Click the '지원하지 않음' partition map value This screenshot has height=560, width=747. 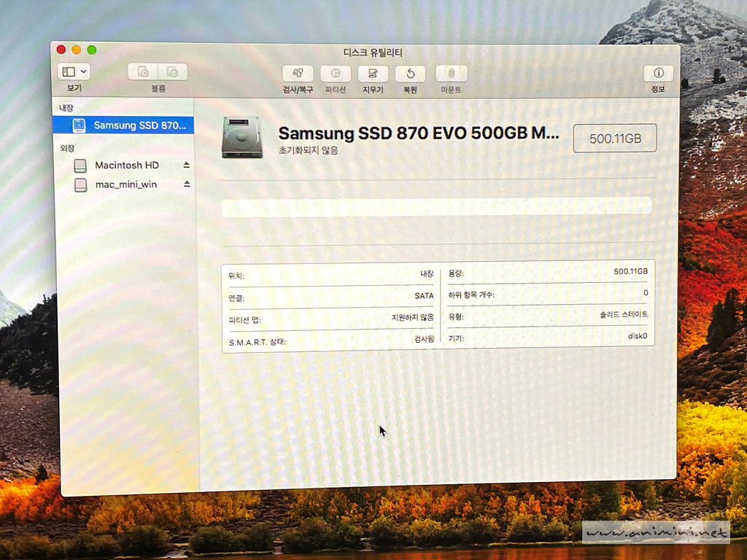click(413, 317)
